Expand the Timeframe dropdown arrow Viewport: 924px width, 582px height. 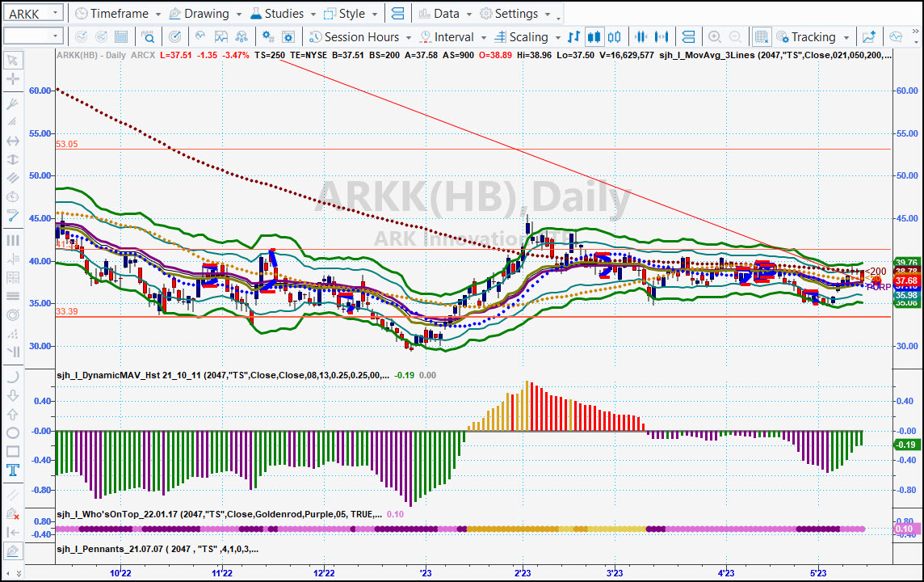(x=158, y=14)
